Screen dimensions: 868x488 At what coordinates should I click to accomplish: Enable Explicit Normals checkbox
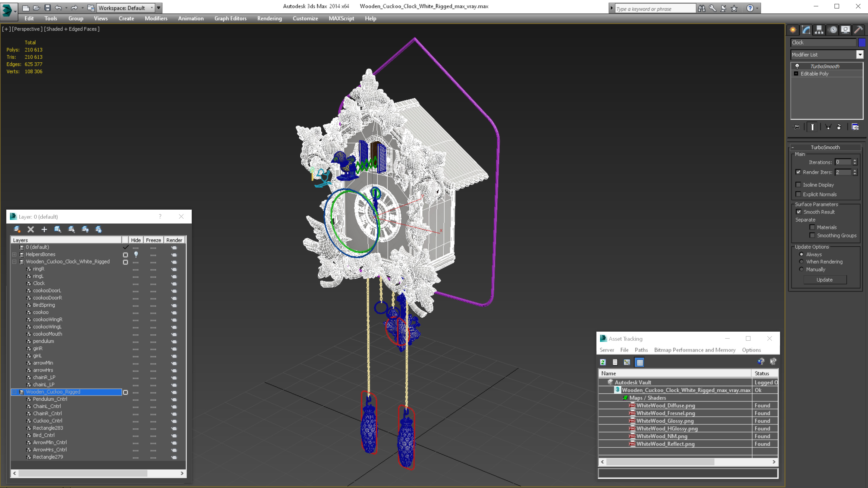pos(798,194)
